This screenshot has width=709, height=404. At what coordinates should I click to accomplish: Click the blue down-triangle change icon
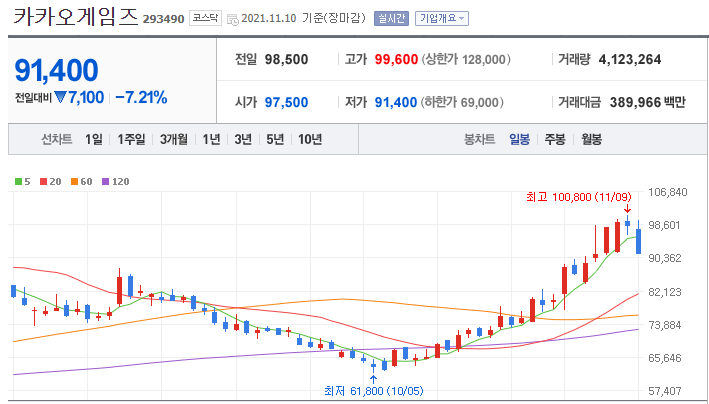[x=61, y=97]
